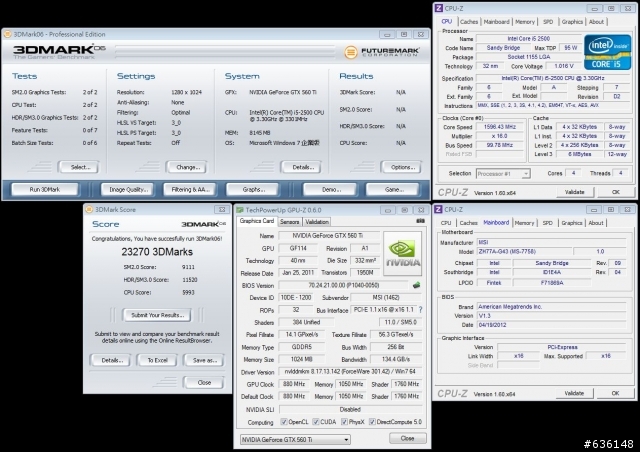The width and height of the screenshot is (640, 452).
Task: Switch to Caches tab in top CPU-Z
Action: click(x=469, y=22)
